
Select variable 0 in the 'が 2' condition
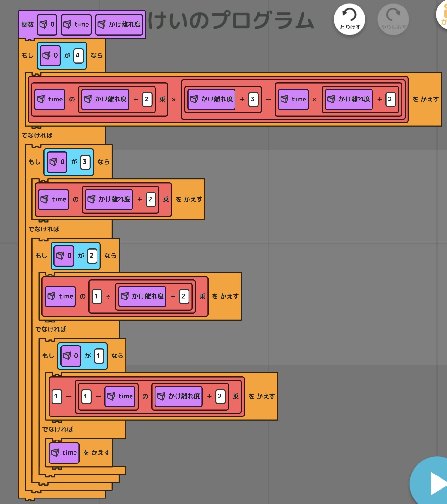coord(64,255)
